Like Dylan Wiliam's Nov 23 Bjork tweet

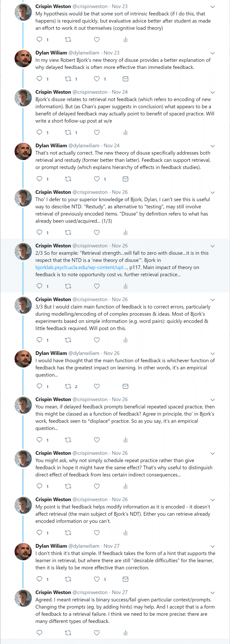tap(97, 79)
